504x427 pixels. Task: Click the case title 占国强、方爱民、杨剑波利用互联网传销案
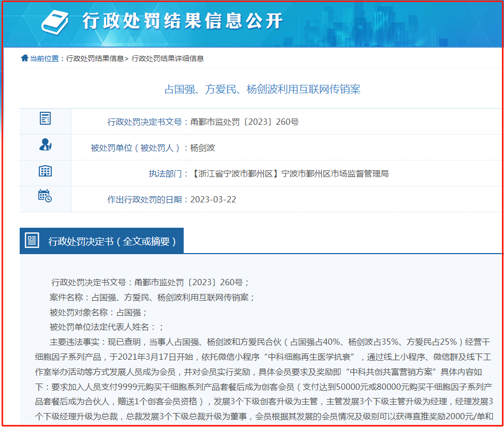tap(262, 89)
